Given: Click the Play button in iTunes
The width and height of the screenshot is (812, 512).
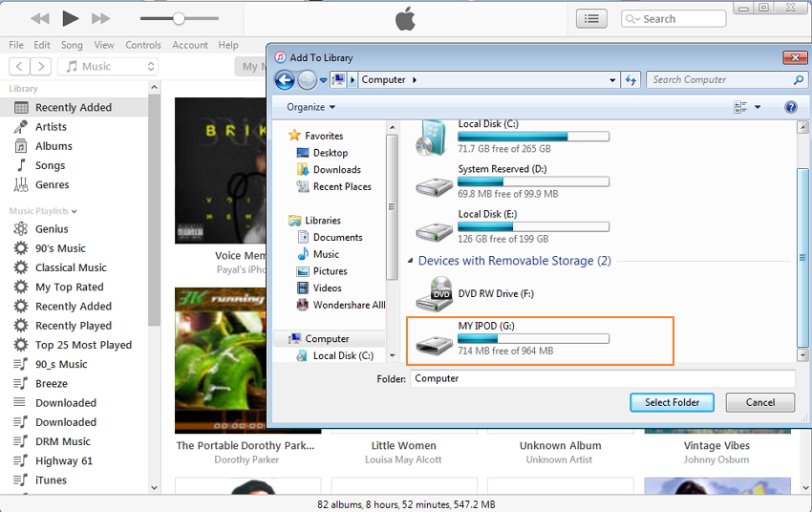Looking at the screenshot, I should pos(70,18).
